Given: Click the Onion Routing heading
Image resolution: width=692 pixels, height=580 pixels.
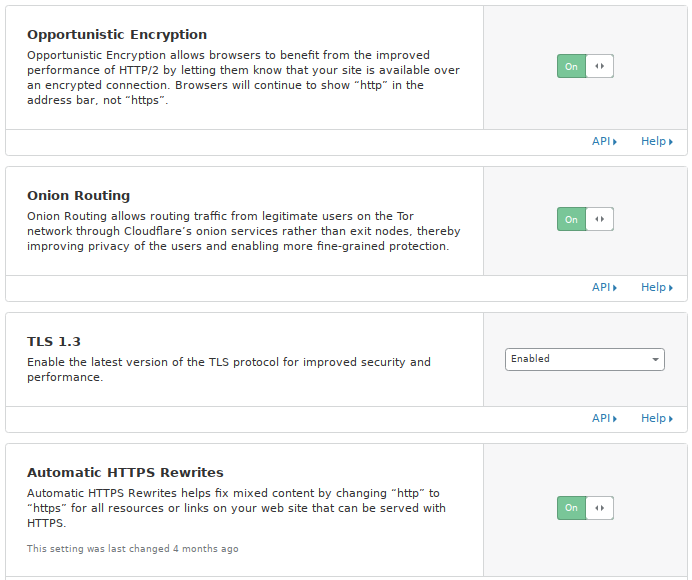Looking at the screenshot, I should click(x=78, y=196).
